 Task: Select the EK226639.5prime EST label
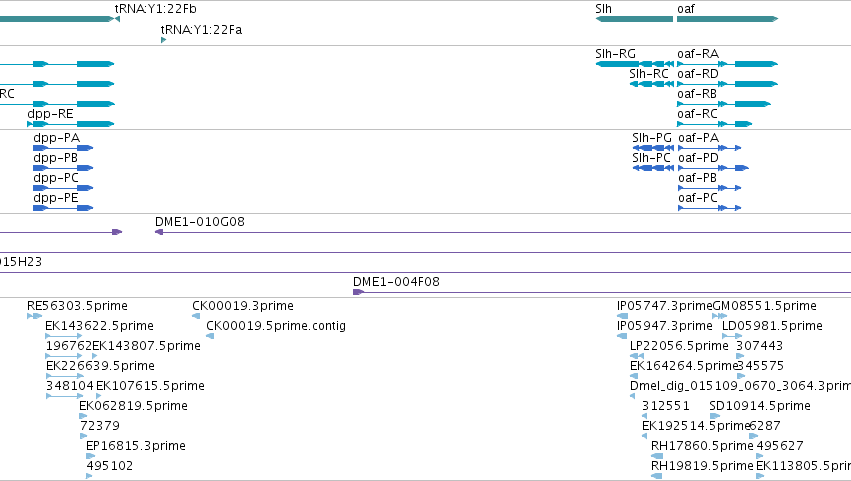tap(100, 366)
